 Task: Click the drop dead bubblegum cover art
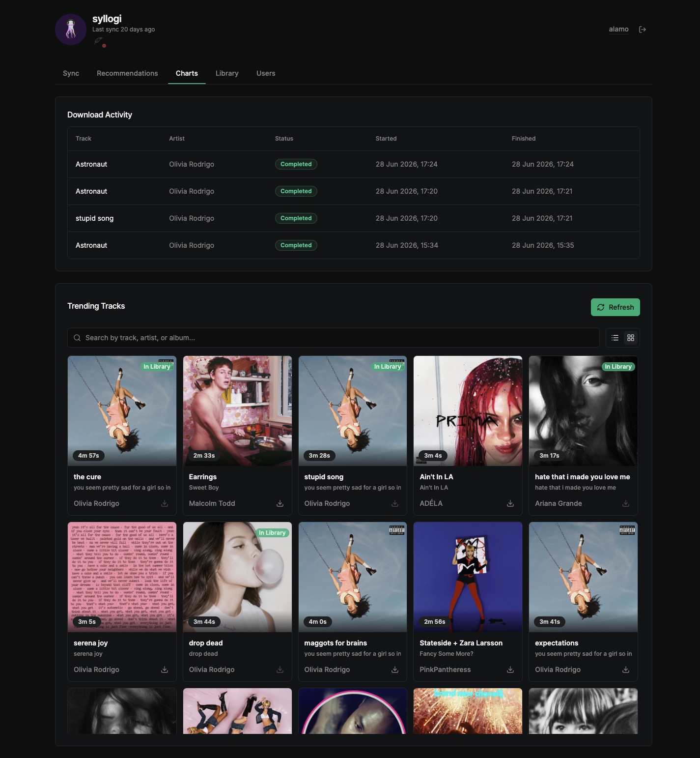(x=237, y=577)
